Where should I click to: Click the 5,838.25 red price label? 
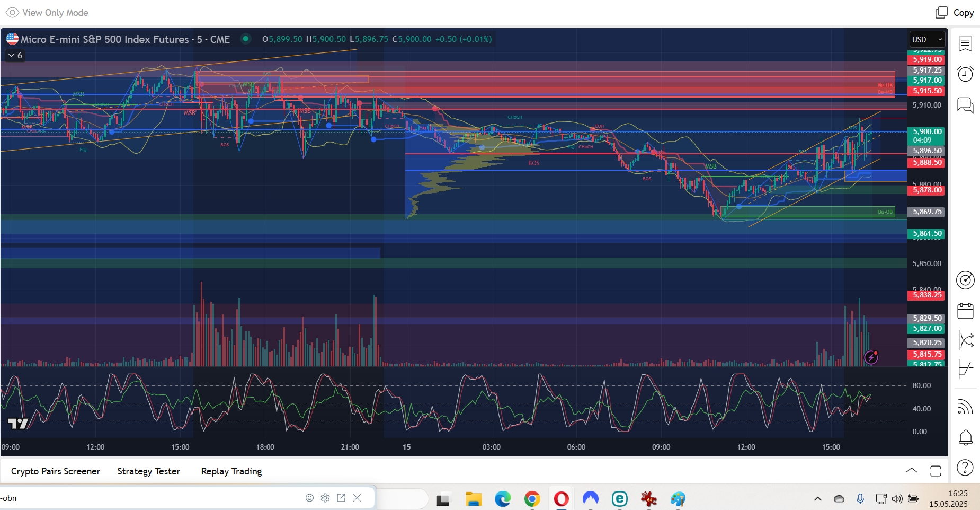click(927, 295)
